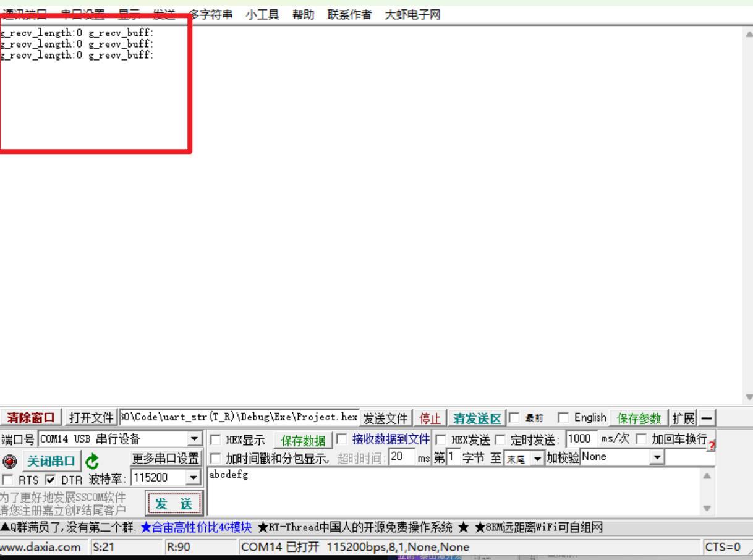Open the 加校验 None checksum dropdown
Screen dimensions: 753x560
pyautogui.click(x=658, y=458)
